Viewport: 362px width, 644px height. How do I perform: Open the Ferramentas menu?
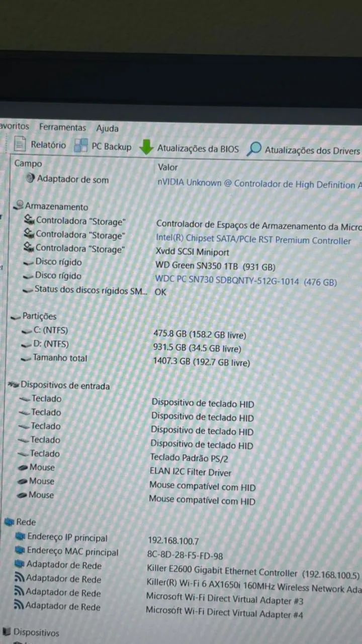point(62,128)
